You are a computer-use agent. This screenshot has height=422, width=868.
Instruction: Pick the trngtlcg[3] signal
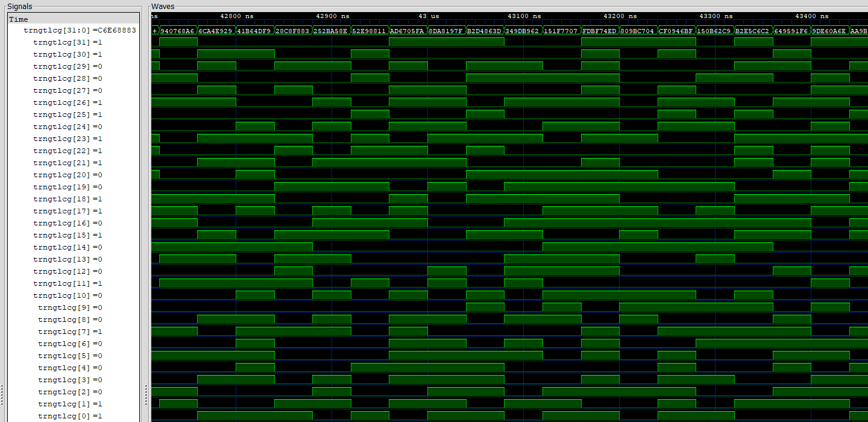coord(70,380)
